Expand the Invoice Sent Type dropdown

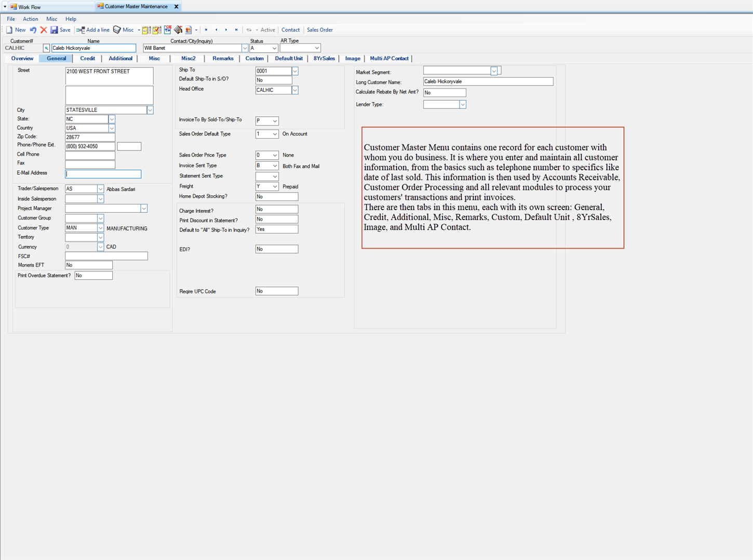pos(274,166)
